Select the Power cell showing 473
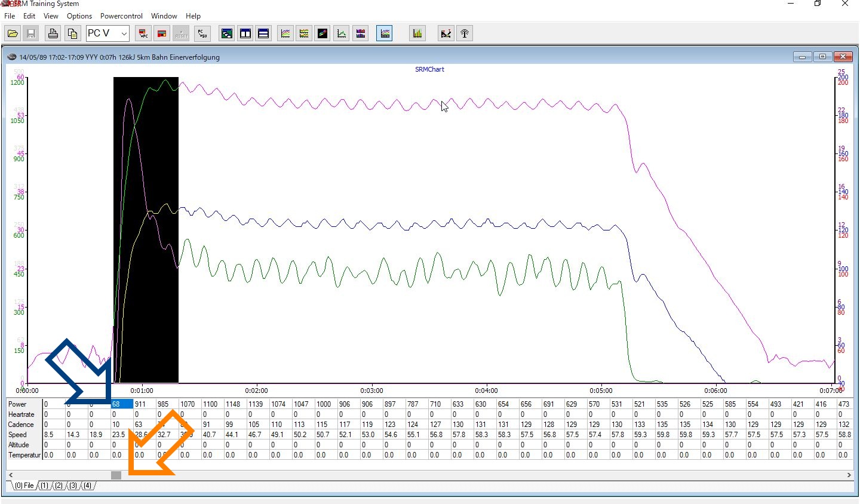The height and width of the screenshot is (504, 860). (x=845, y=404)
